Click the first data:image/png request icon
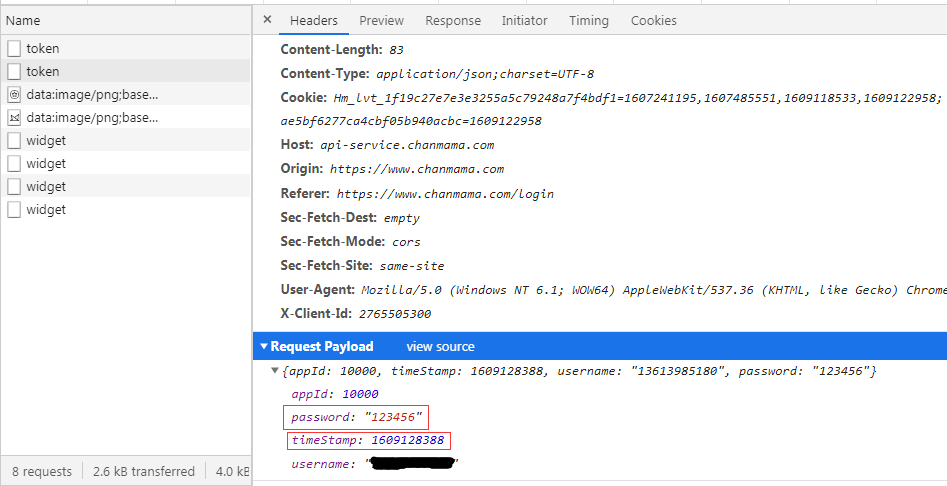The width and height of the screenshot is (947, 486). 14,95
